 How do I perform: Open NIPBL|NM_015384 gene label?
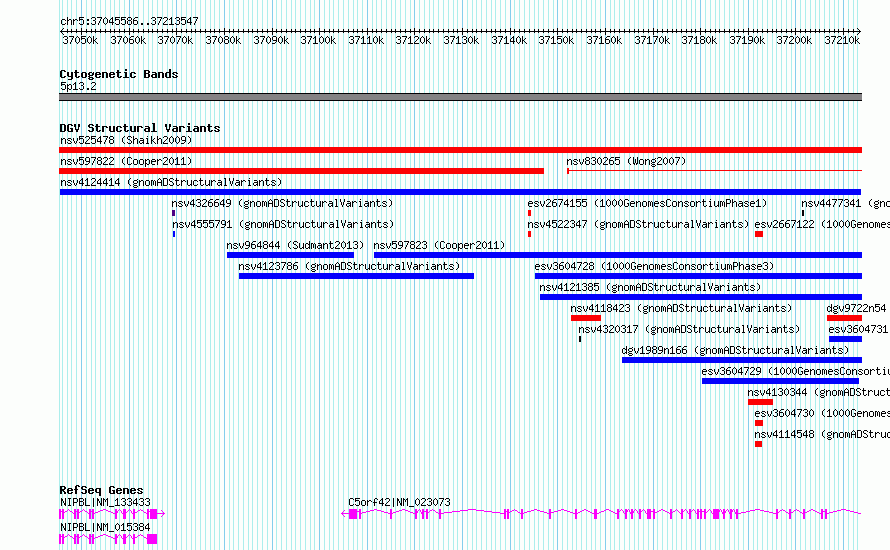[x=106, y=527]
